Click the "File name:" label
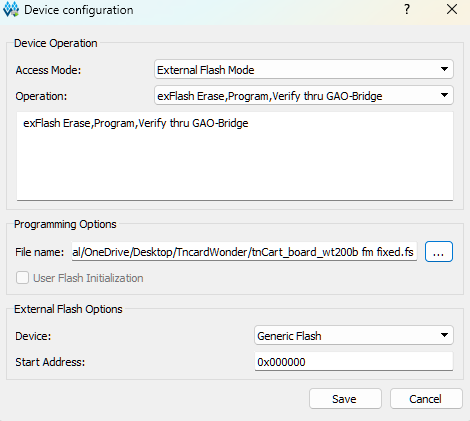 tap(40, 252)
